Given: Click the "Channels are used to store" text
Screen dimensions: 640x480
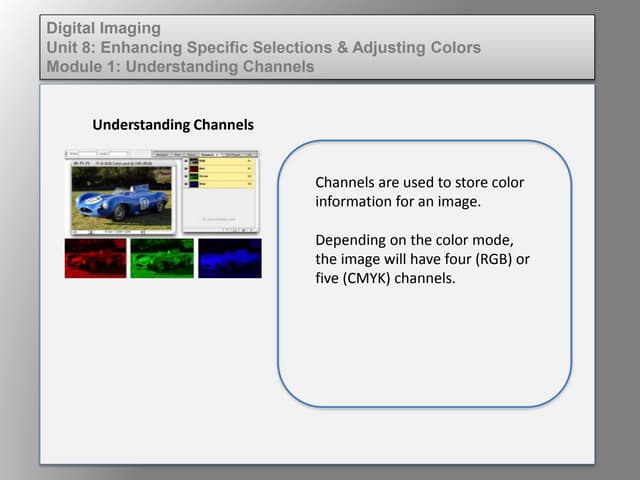Looking at the screenshot, I should (x=419, y=183).
